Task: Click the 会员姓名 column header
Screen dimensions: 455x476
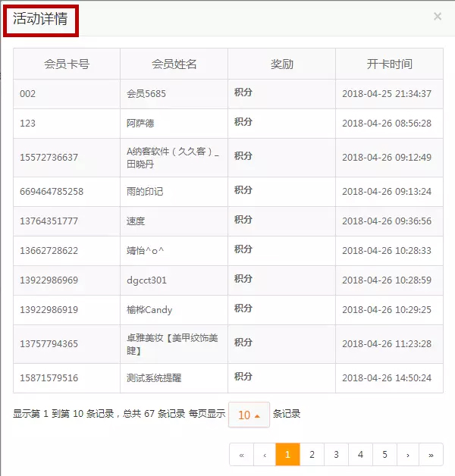Action: (x=174, y=64)
